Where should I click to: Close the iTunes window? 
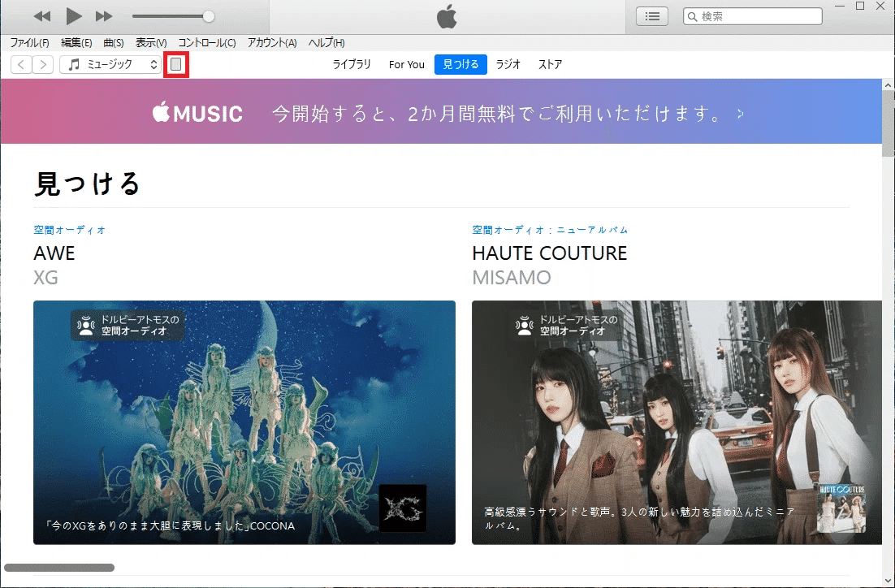880,6
